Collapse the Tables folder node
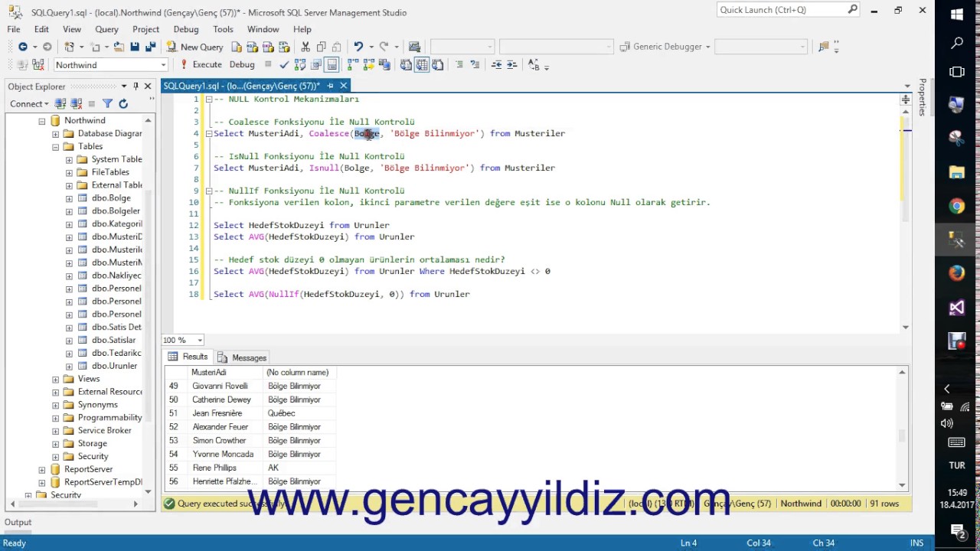Viewport: 980px width, 551px height. pyautogui.click(x=56, y=146)
